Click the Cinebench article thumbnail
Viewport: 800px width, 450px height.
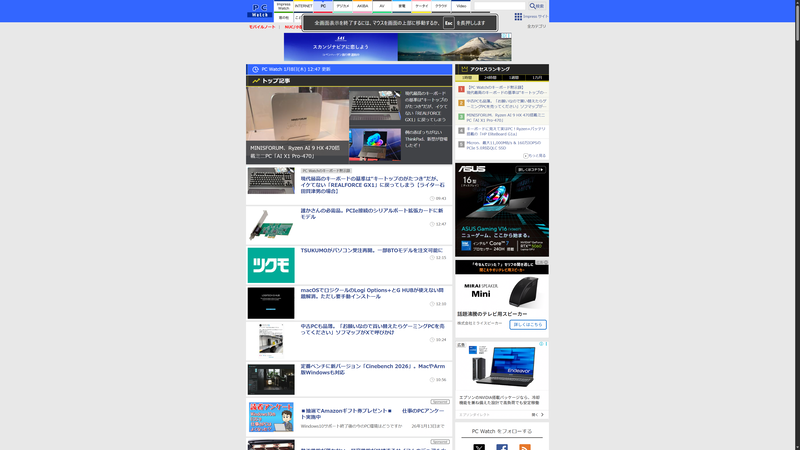(x=271, y=379)
